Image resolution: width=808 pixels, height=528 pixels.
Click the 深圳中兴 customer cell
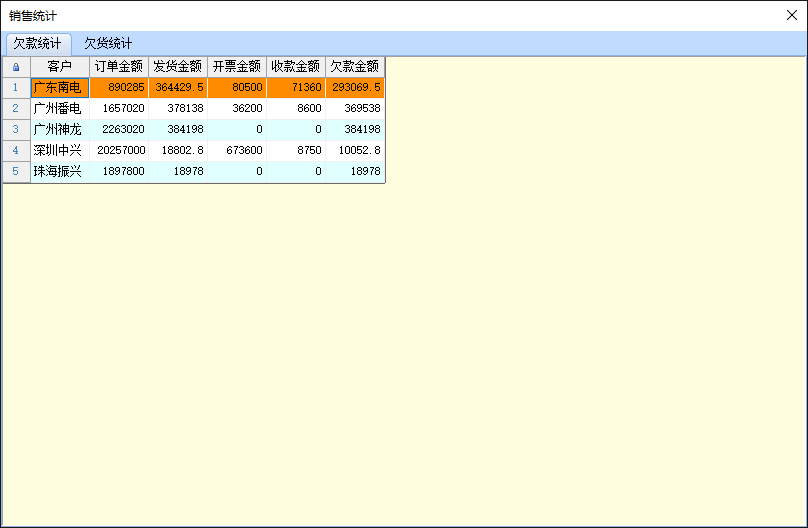tap(60, 151)
